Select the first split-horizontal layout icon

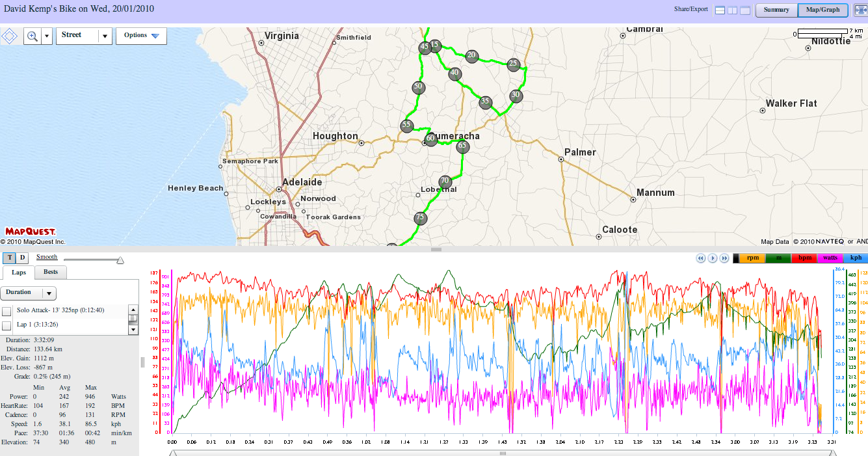pyautogui.click(x=720, y=10)
